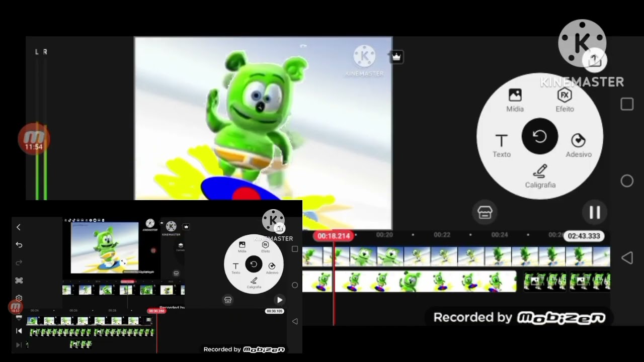644x362 pixels.
Task: Add Texto from the small wheel
Action: coord(235,268)
